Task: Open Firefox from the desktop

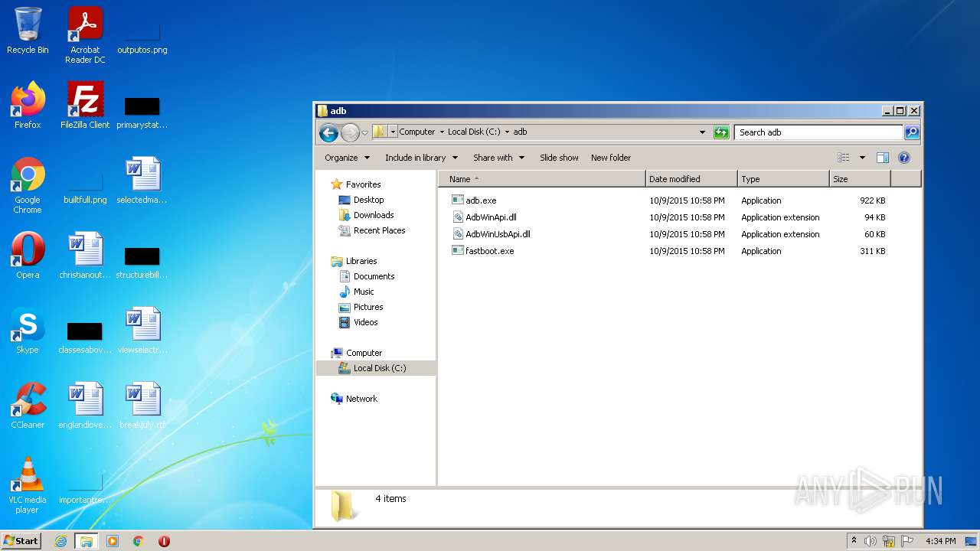Action: 28,106
